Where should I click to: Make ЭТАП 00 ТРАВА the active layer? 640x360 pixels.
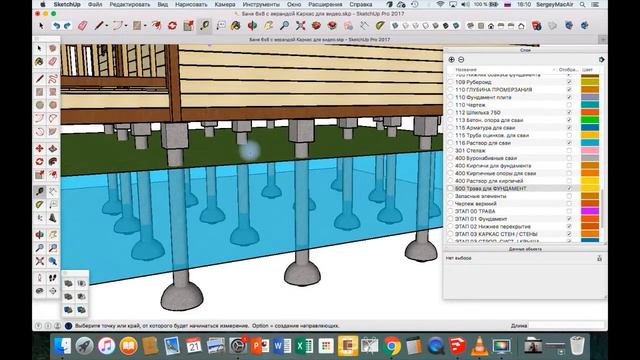tap(451, 211)
